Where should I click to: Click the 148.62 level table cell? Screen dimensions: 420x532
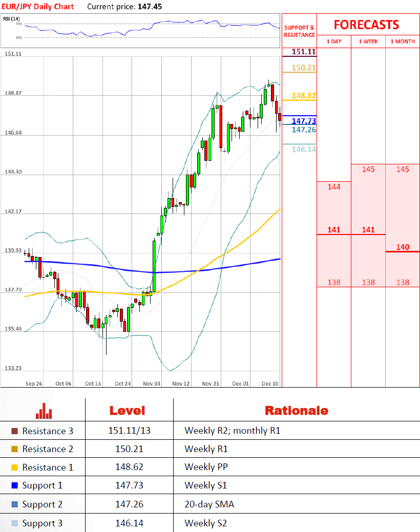point(129,467)
